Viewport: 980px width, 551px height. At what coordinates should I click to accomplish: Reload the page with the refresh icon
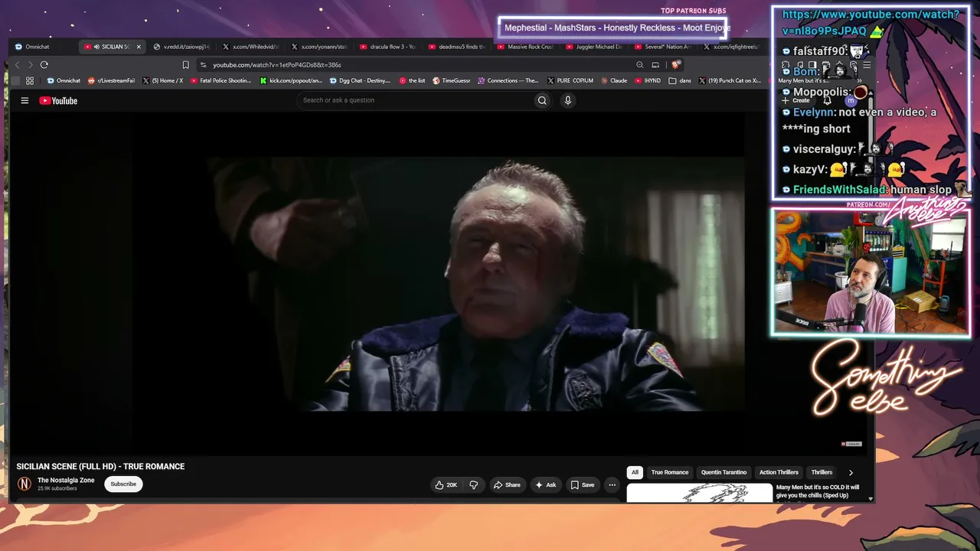pos(44,65)
